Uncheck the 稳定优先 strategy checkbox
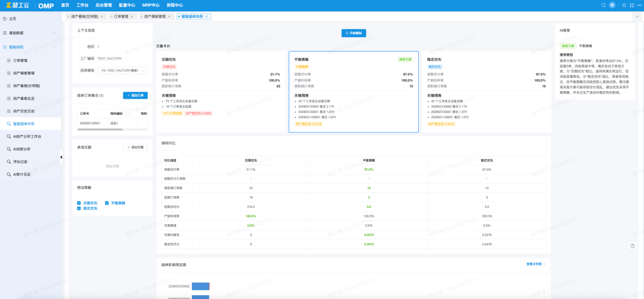The image size is (644, 299). (79, 209)
